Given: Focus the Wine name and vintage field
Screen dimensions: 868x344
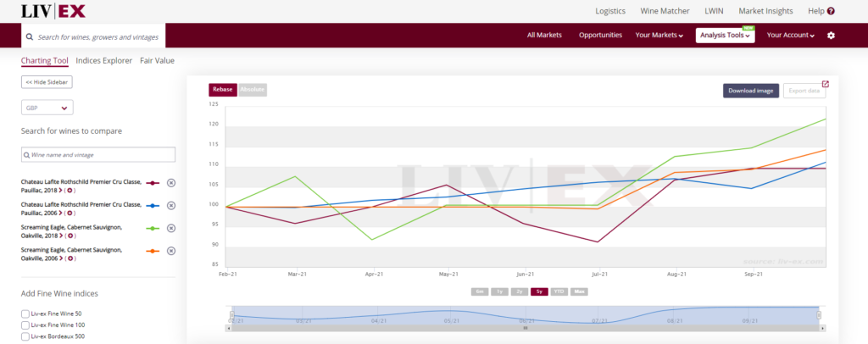Looking at the screenshot, I should pos(98,155).
